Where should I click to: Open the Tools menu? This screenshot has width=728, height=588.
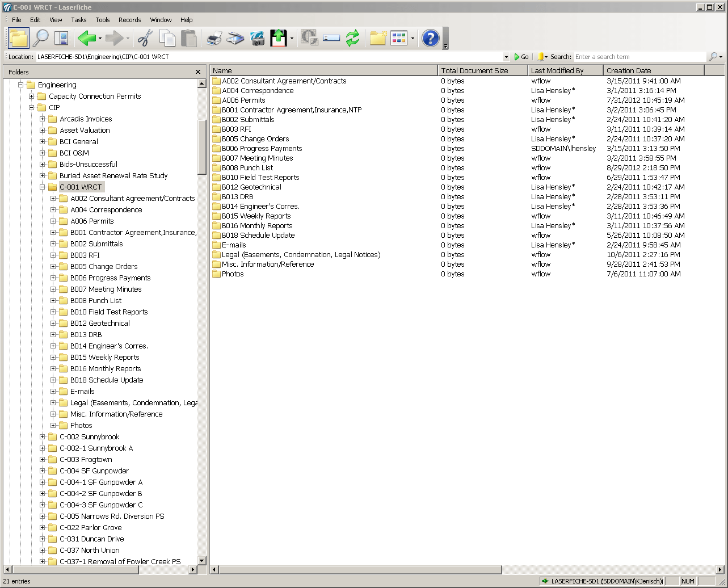[x=103, y=20]
